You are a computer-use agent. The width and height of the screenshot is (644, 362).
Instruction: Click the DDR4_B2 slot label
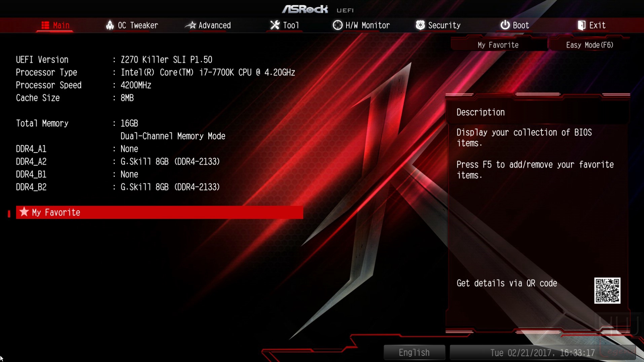click(x=31, y=187)
